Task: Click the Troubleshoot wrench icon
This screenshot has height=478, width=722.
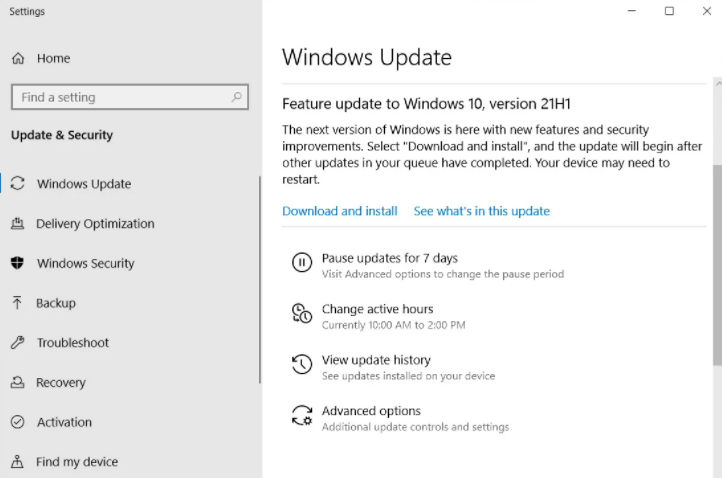Action: pos(17,342)
